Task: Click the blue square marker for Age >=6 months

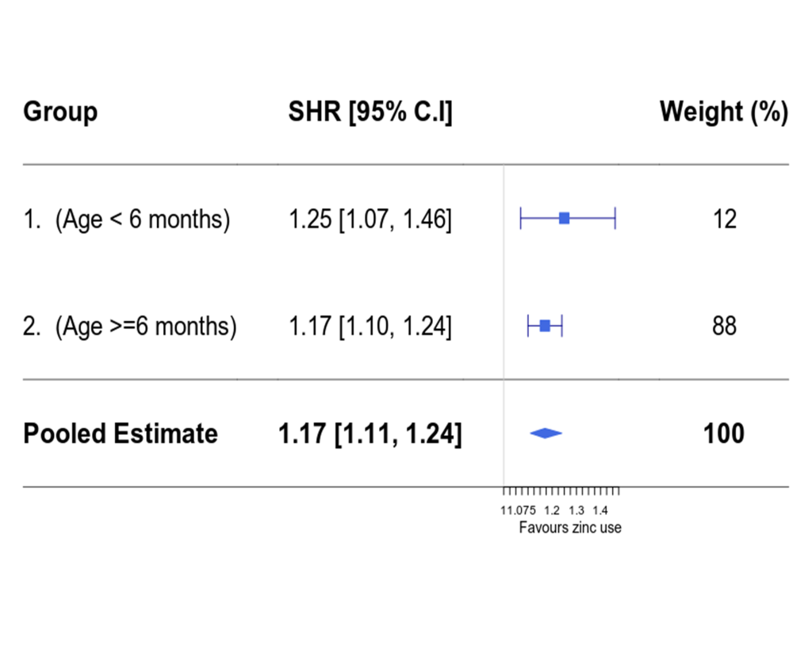Action: tap(545, 326)
